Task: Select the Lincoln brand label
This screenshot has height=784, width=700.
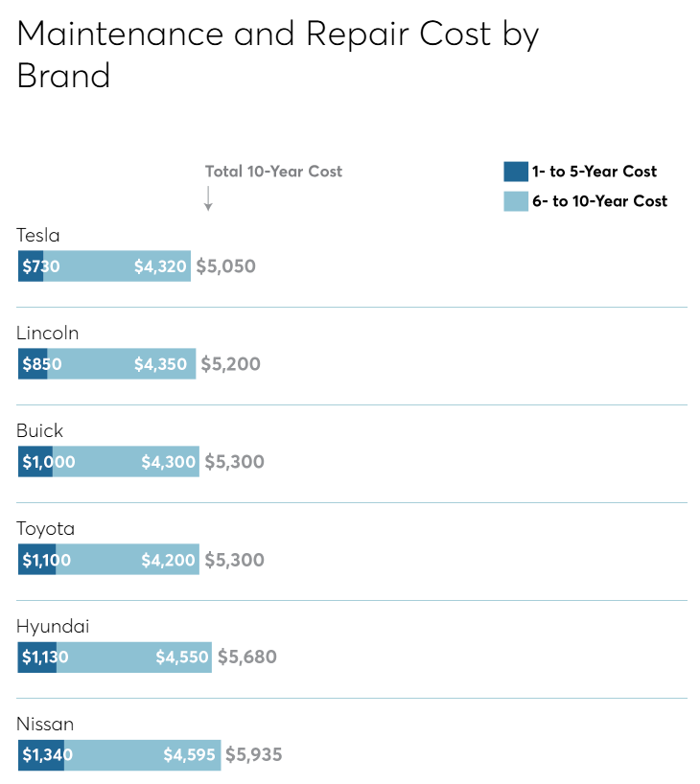Action: (x=48, y=333)
